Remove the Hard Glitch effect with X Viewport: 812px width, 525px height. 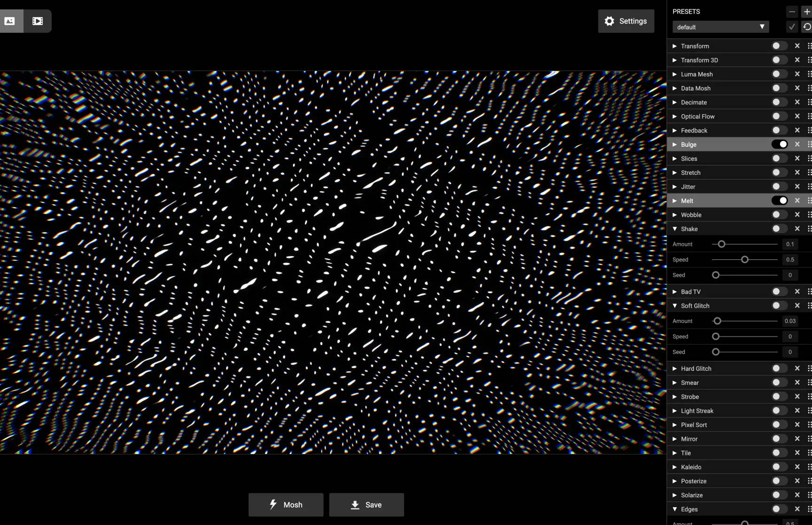click(797, 369)
